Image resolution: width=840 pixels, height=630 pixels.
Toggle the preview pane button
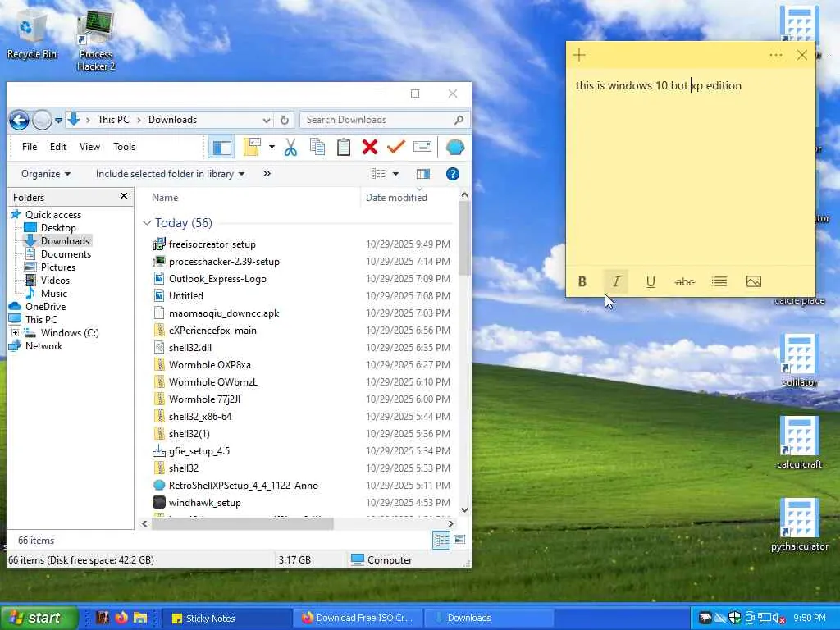422,174
